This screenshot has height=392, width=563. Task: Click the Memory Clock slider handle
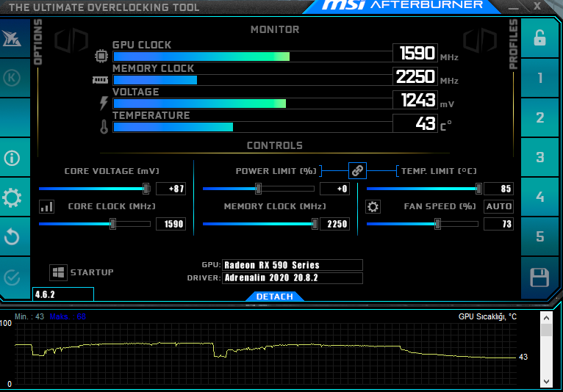[x=315, y=224]
